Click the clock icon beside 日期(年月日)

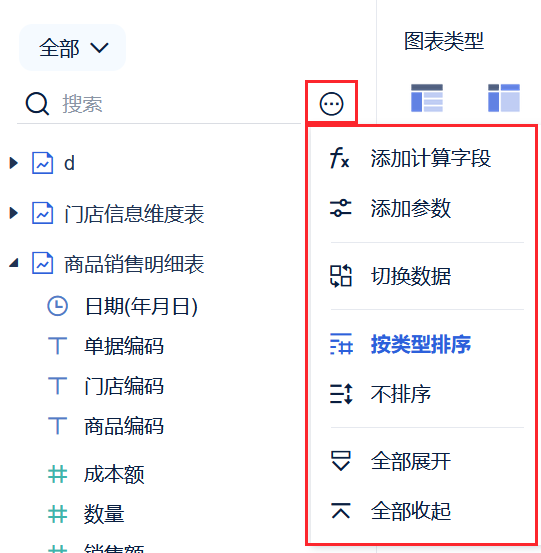[57, 306]
